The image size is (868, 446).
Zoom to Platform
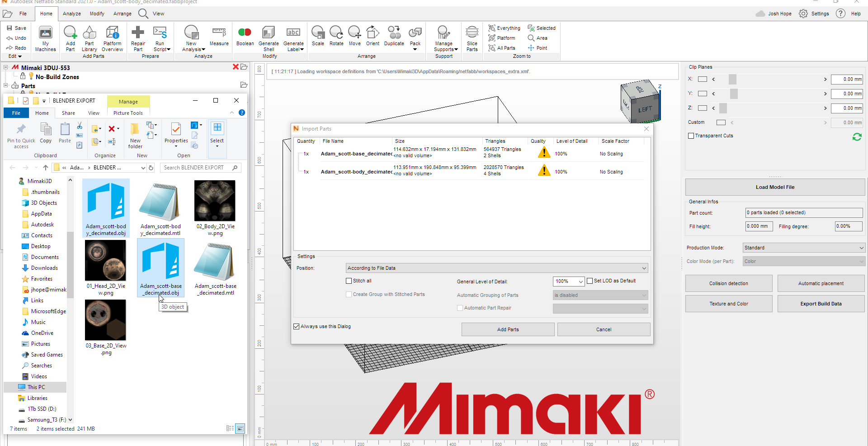pos(501,38)
